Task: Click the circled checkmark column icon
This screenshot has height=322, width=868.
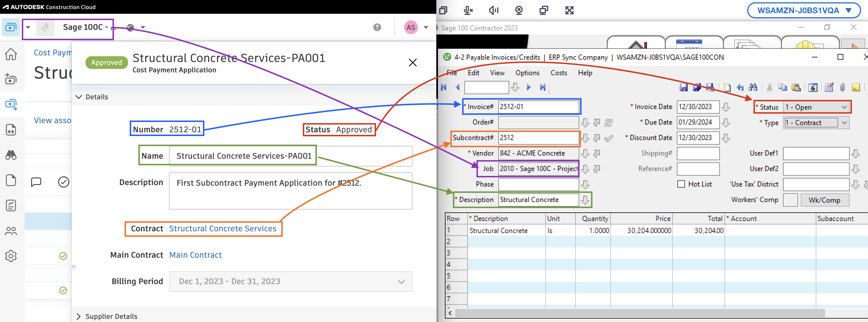Action: pos(64,182)
